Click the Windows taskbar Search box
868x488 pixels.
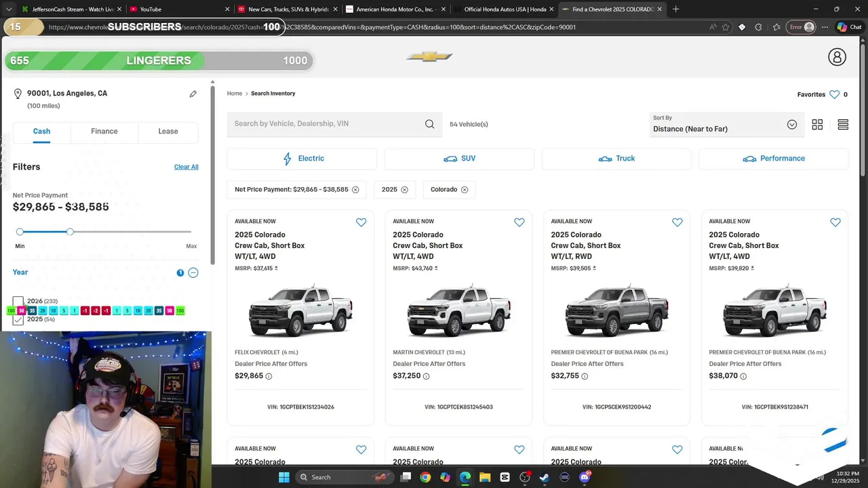point(346,477)
